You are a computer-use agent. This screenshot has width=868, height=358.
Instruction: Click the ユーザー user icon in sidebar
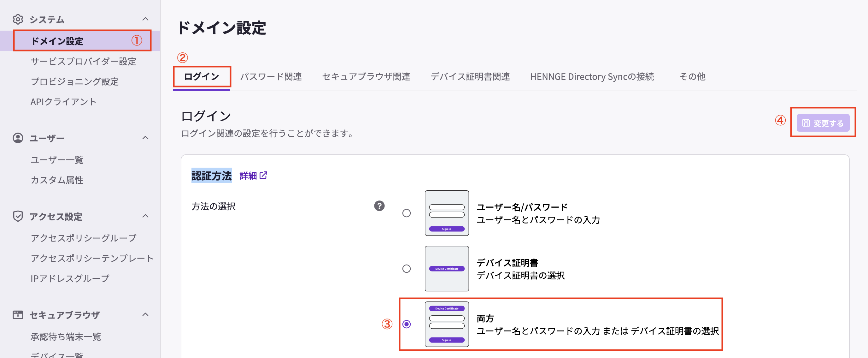18,138
